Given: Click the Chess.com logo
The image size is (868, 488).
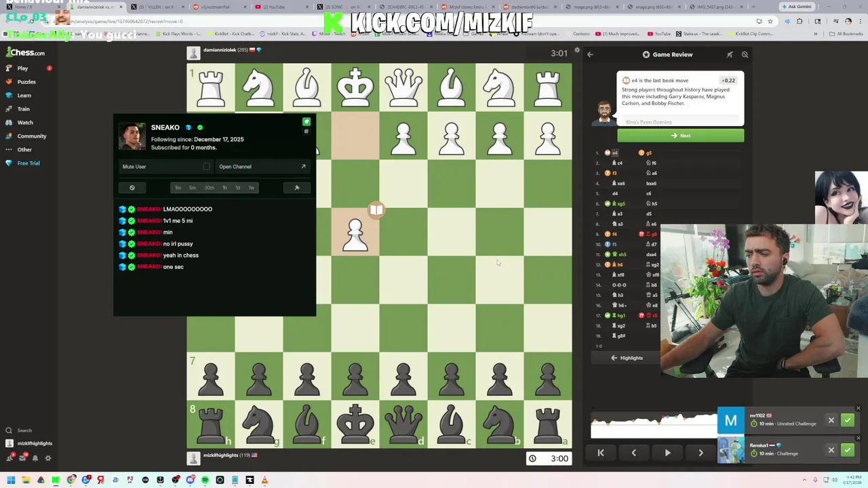Looking at the screenshot, I should (26, 52).
